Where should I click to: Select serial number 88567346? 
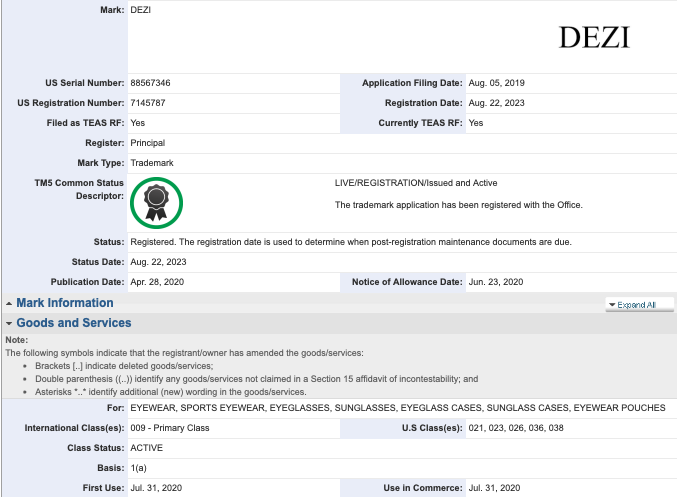point(150,83)
